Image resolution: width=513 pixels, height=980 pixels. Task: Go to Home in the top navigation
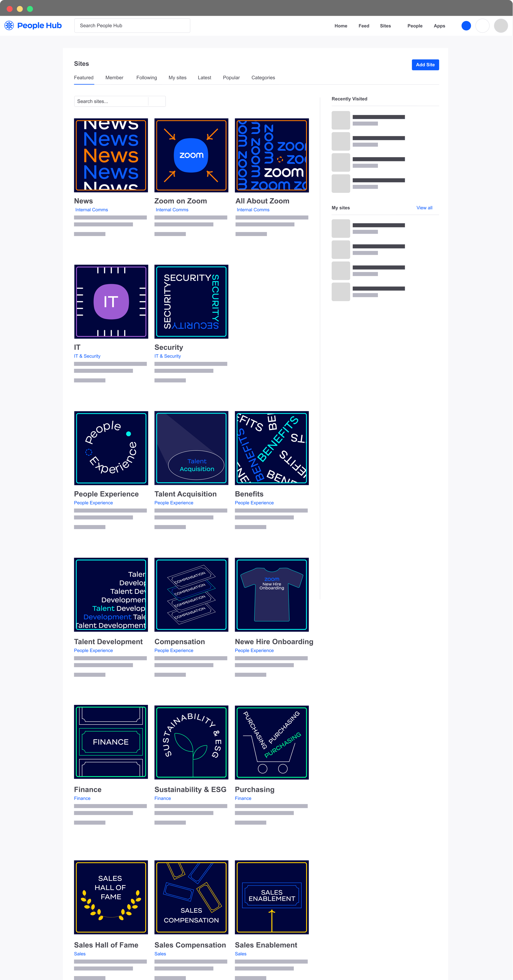(341, 26)
